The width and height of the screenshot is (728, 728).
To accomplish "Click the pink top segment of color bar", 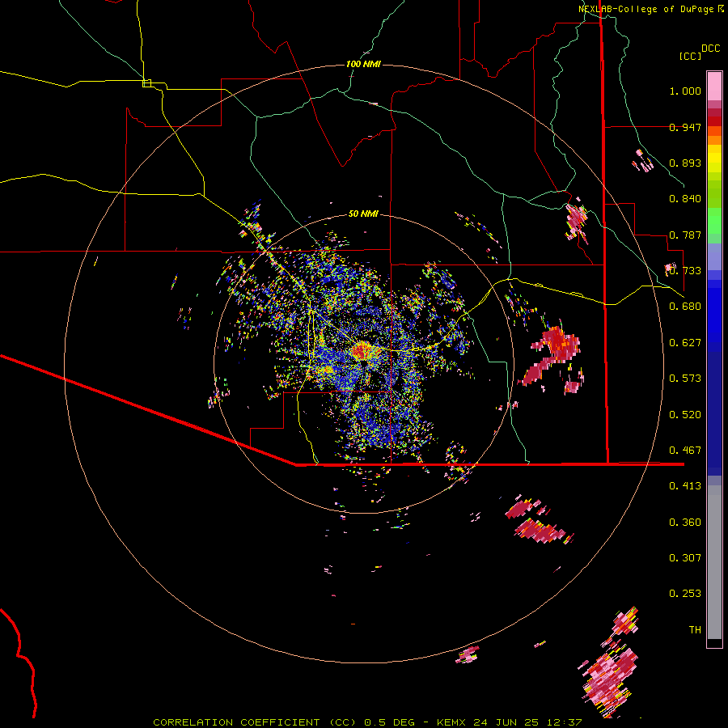I will tap(714, 86).
